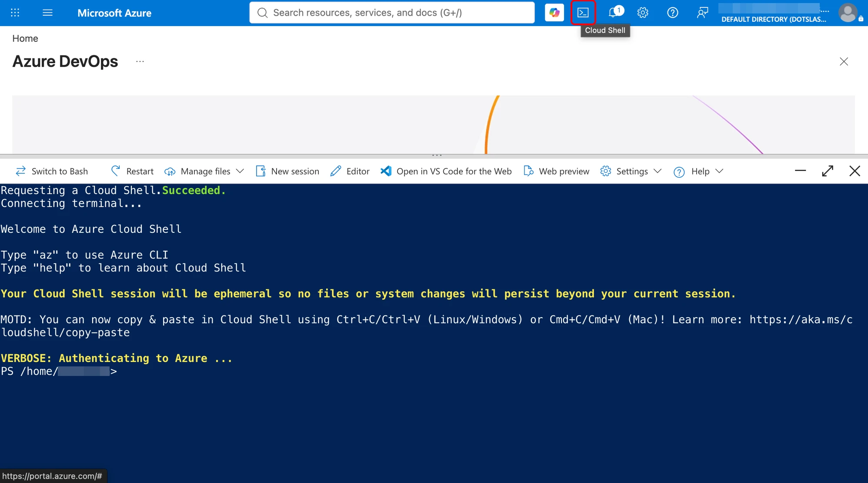The image size is (868, 483).
Task: Click the green "Succeeded." text
Action: pos(194,190)
